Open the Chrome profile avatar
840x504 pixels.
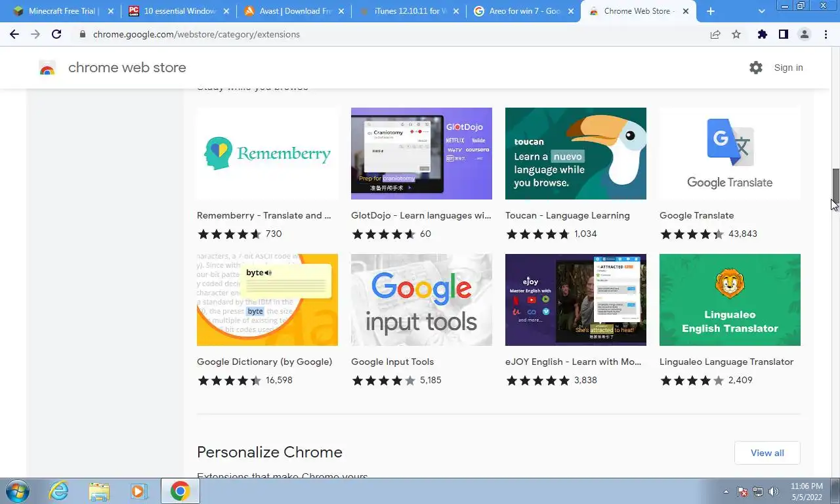pyautogui.click(x=804, y=34)
